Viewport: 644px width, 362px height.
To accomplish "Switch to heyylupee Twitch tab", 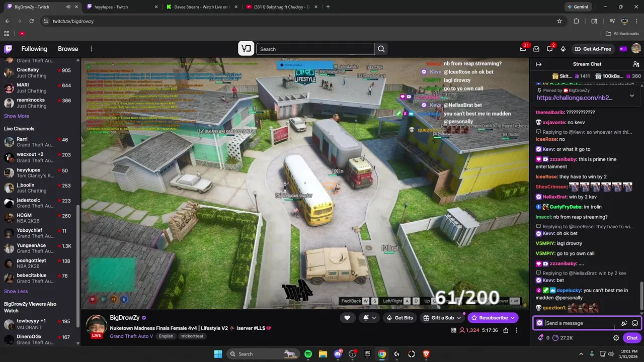I will pyautogui.click(x=121, y=7).
